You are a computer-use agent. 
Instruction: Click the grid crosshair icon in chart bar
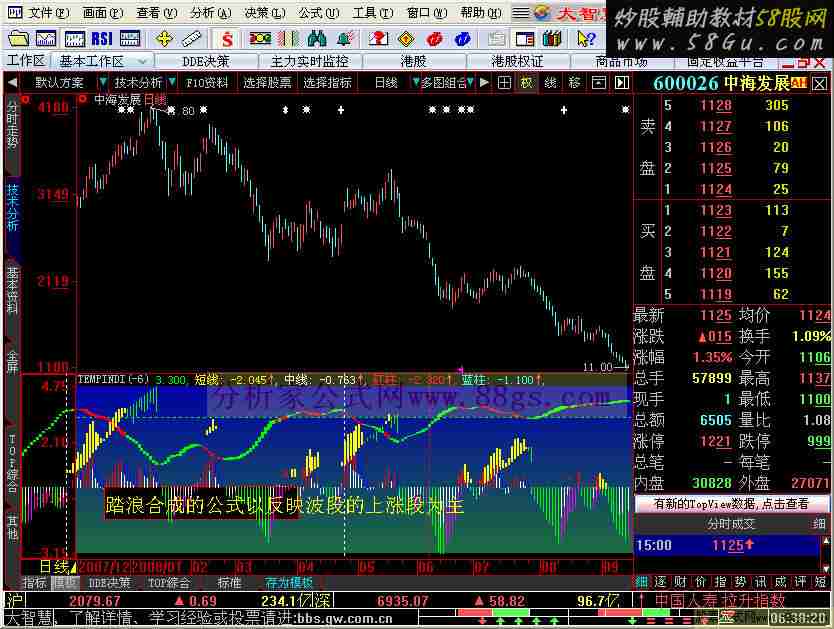coord(504,82)
